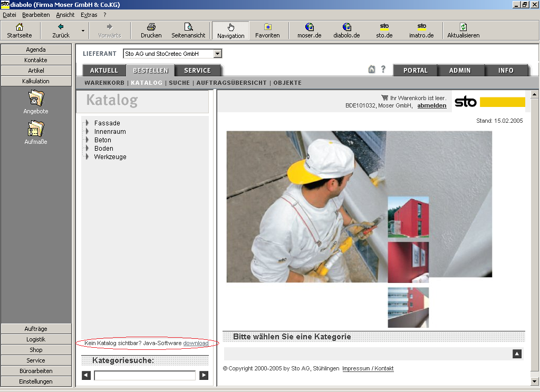Image resolution: width=540 pixels, height=392 pixels.
Task: Open the Aufträge sidebar section
Action: 36,329
